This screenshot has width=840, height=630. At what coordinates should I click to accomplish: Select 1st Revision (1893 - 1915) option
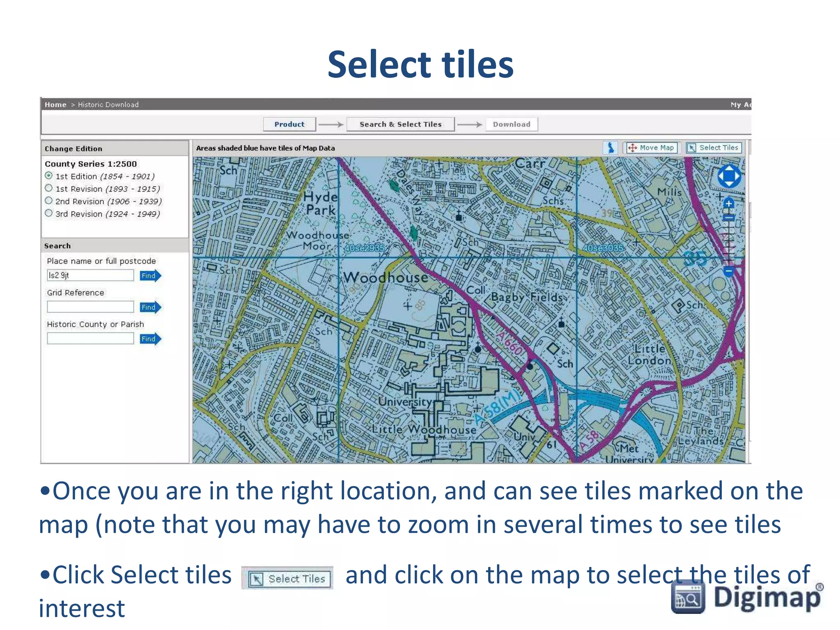pyautogui.click(x=49, y=188)
